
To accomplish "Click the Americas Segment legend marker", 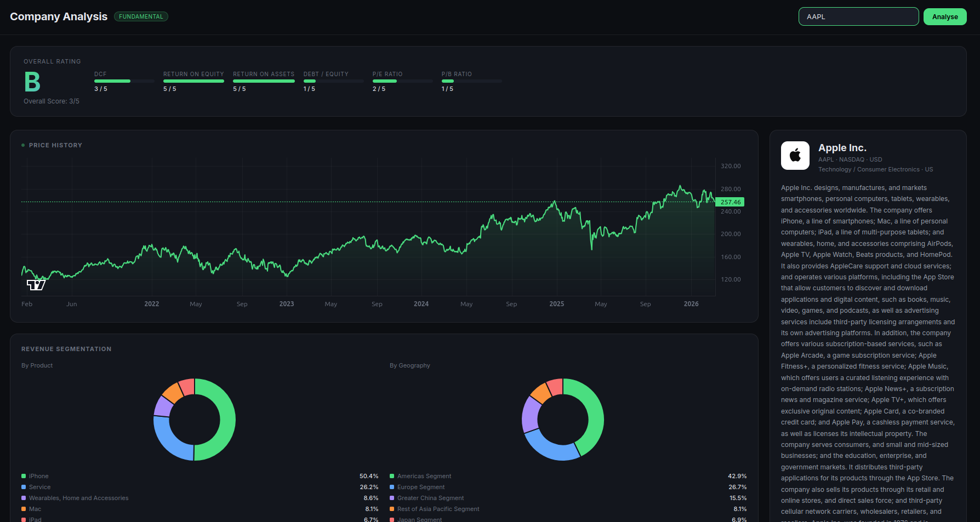I will pyautogui.click(x=392, y=477).
